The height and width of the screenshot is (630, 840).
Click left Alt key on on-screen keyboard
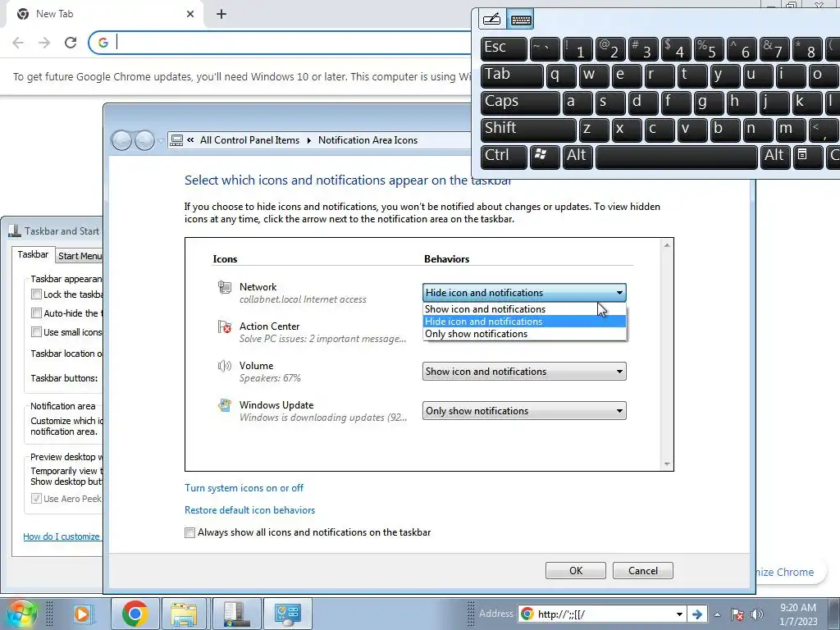click(577, 157)
